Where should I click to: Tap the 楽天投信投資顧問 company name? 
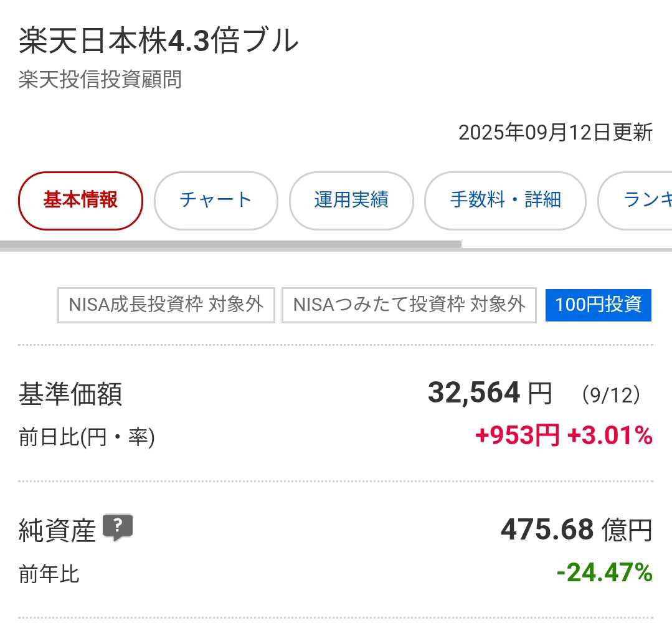100,80
